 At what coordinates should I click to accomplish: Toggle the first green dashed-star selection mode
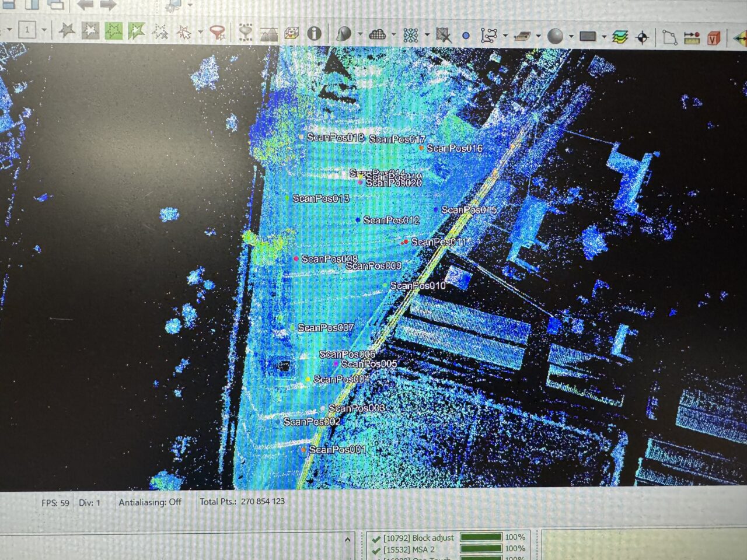click(x=114, y=31)
